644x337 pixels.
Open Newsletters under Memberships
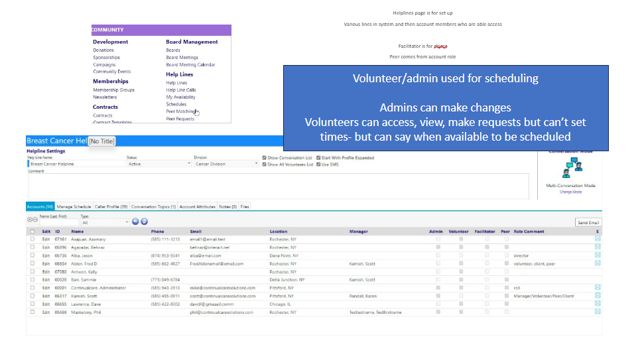pyautogui.click(x=105, y=98)
